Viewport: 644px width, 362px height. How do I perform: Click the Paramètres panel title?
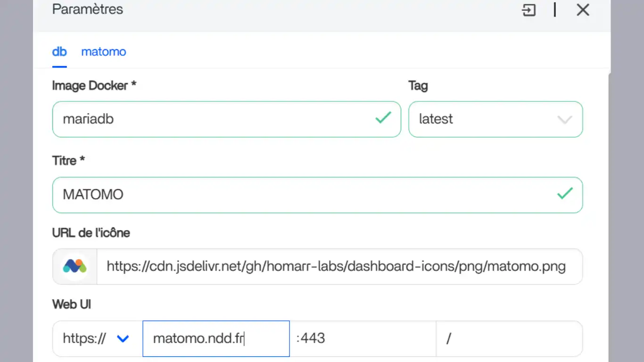coord(87,9)
